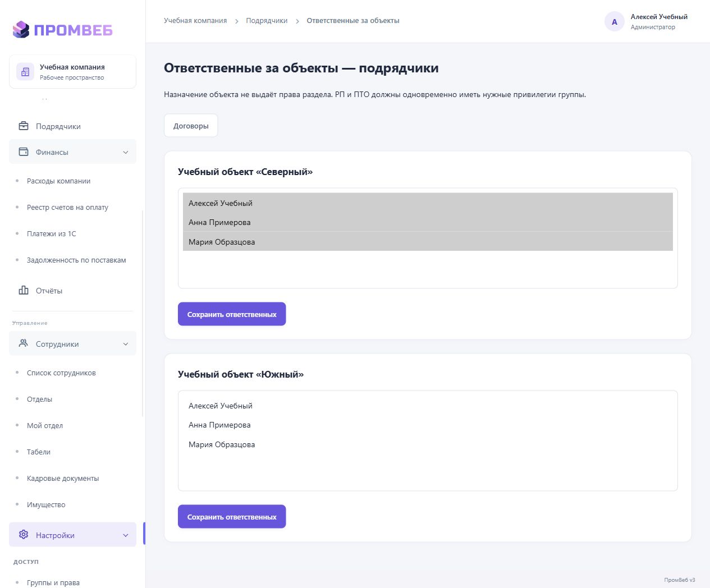This screenshot has width=710, height=588.
Task: Select Анна Примерова in Южный list
Action: pyautogui.click(x=428, y=425)
